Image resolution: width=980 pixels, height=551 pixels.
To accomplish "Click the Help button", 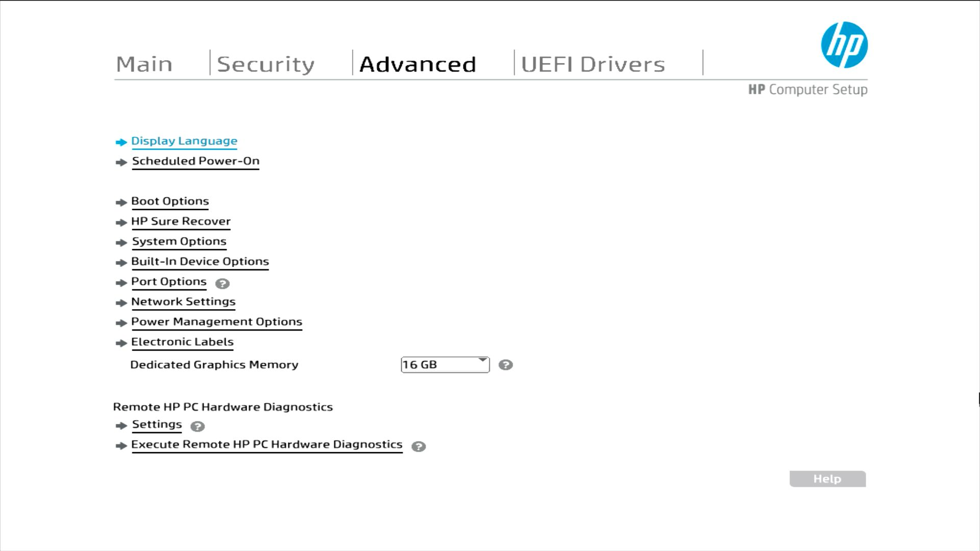I will pyautogui.click(x=827, y=479).
